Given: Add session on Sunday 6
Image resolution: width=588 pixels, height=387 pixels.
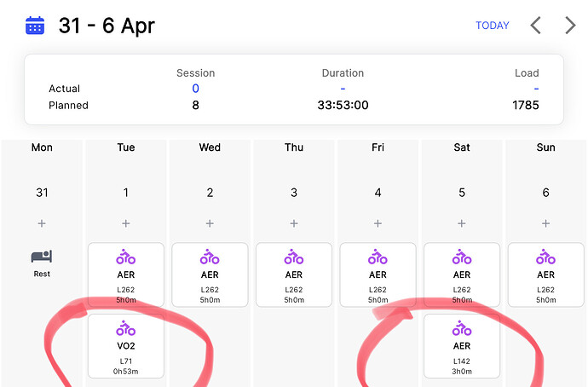Looking at the screenshot, I should [545, 223].
